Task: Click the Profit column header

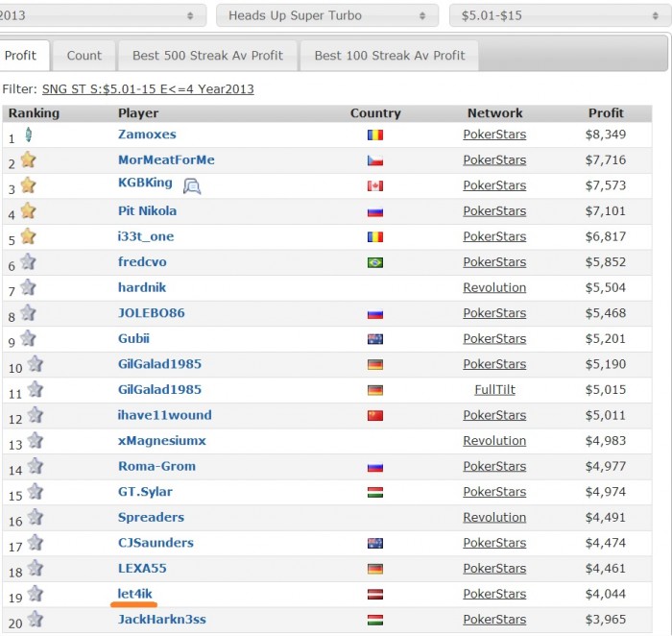Action: coord(606,113)
